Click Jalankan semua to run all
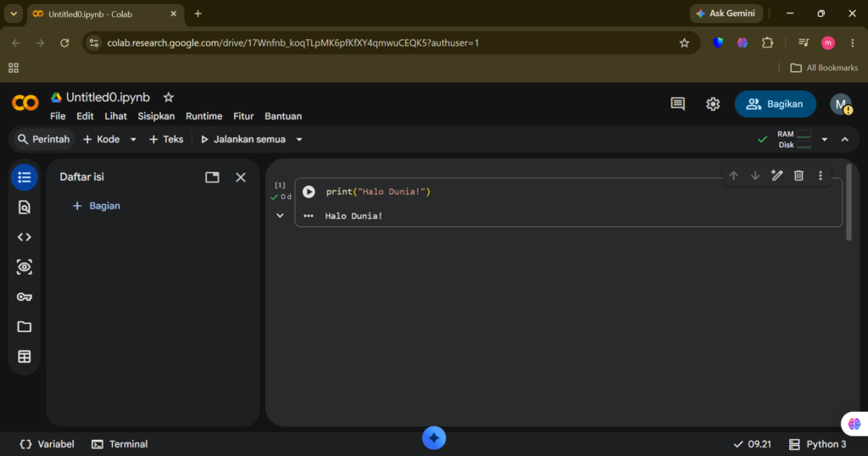 click(243, 140)
